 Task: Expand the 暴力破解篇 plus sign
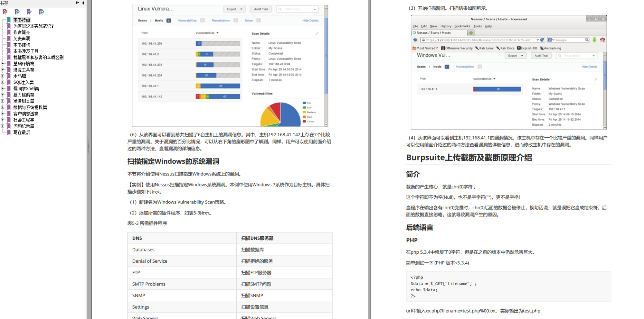(3, 95)
